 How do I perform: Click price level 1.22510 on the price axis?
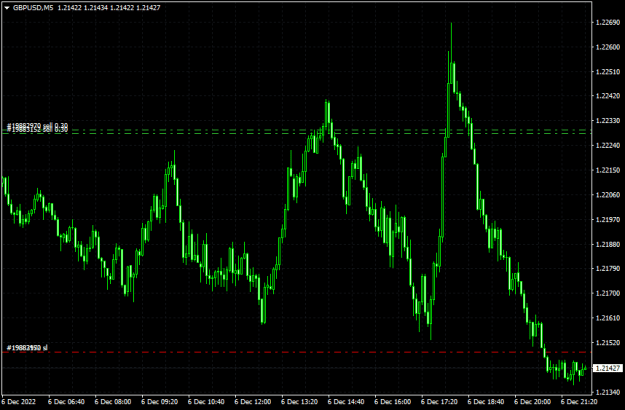tap(607, 72)
